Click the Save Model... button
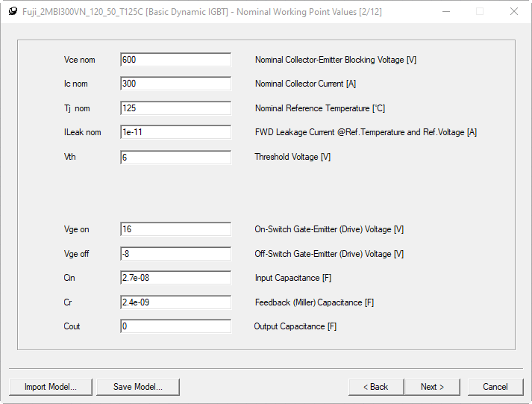This screenshot has height=404, width=532. (137, 387)
